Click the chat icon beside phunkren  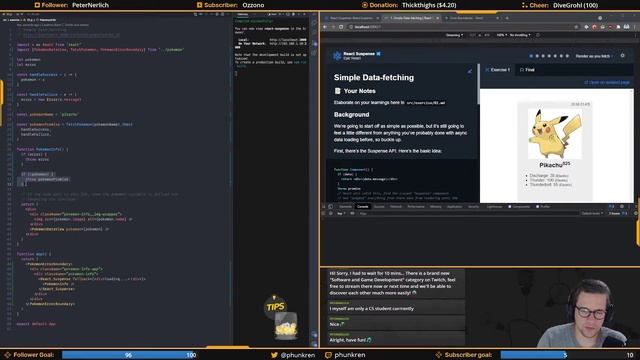tap(328, 355)
